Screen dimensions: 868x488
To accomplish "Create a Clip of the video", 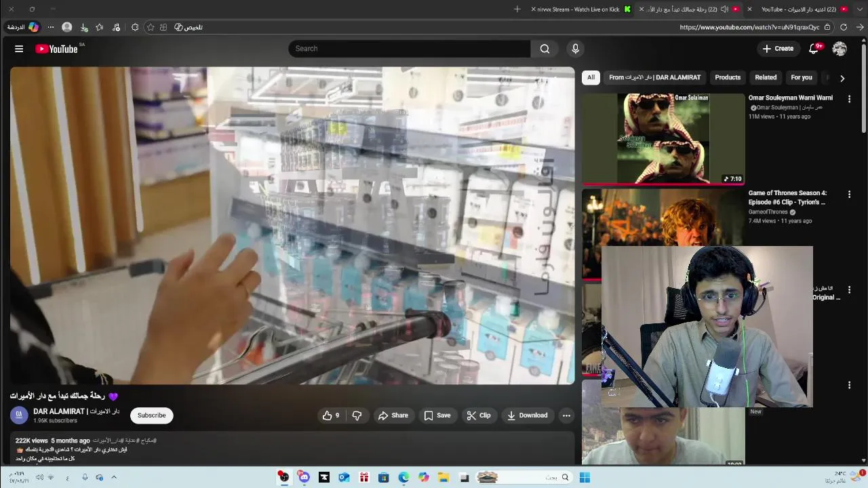I will [x=478, y=415].
